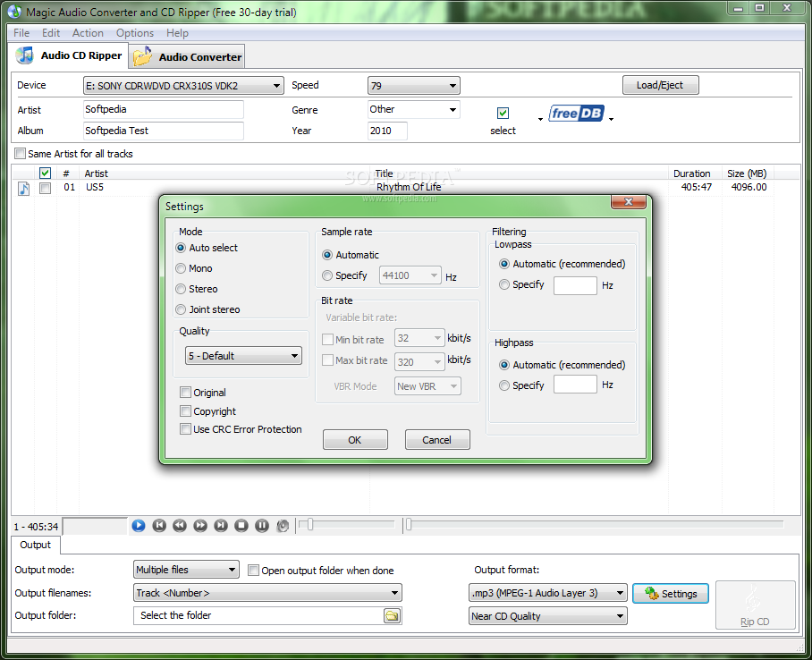Viewport: 812px width, 660px height.
Task: Browse output folder with folder icon
Action: pyautogui.click(x=393, y=616)
